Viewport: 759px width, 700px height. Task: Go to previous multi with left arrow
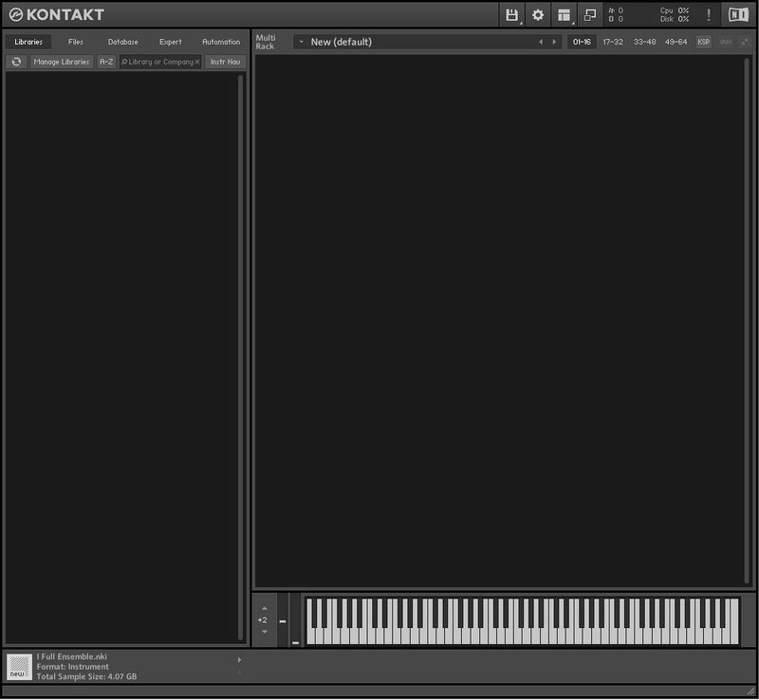(x=541, y=42)
